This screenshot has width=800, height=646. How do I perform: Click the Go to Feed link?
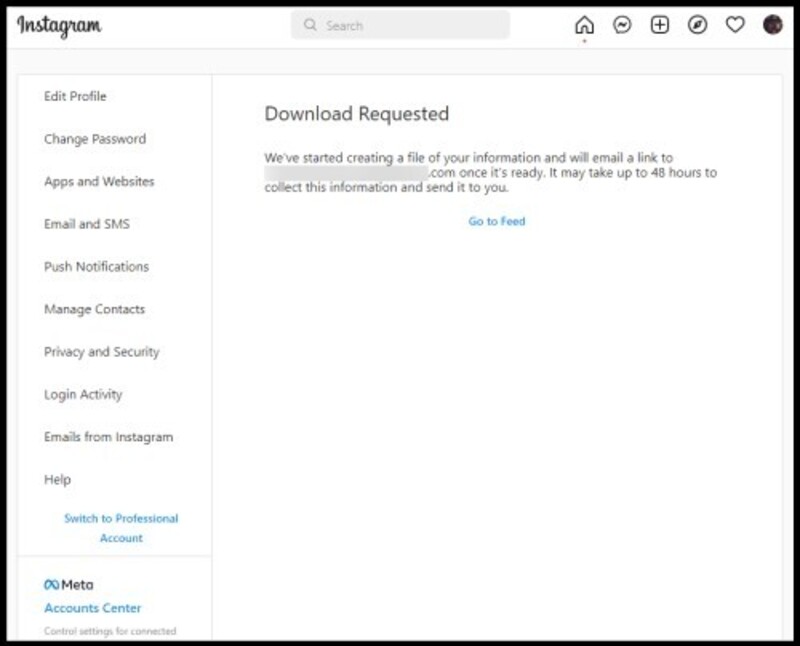point(496,222)
